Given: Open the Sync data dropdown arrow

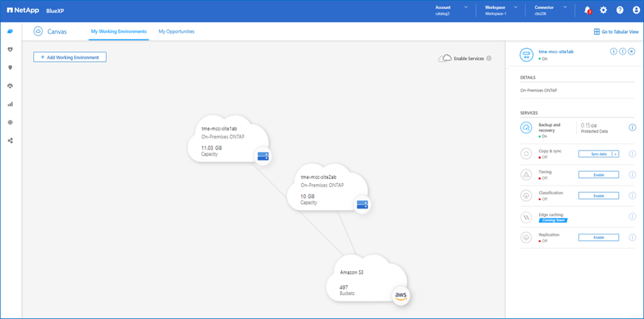Looking at the screenshot, I should [615, 154].
